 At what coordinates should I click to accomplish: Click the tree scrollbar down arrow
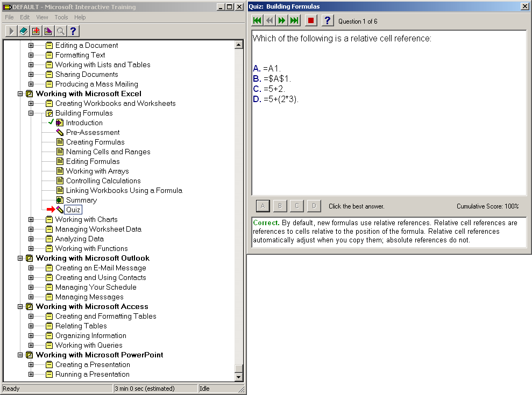239,377
